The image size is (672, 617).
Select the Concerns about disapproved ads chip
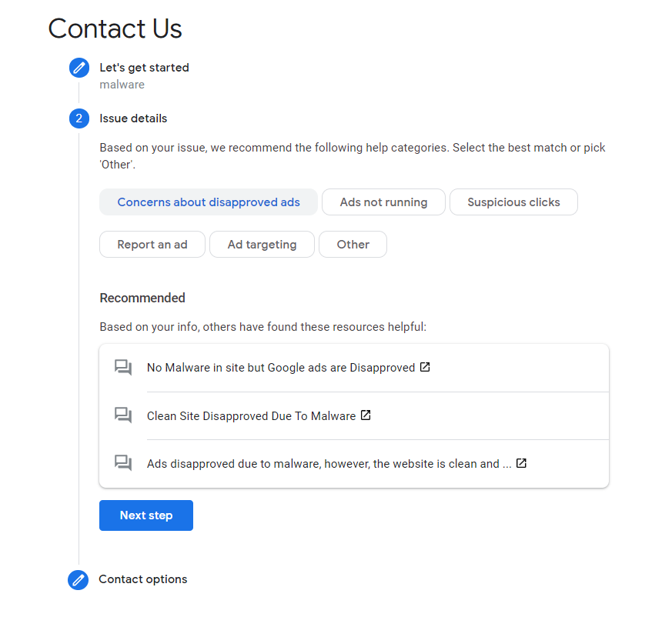coord(209,202)
